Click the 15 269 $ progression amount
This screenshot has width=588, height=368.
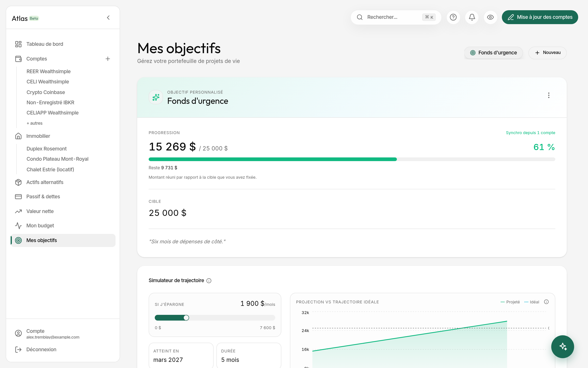172,147
